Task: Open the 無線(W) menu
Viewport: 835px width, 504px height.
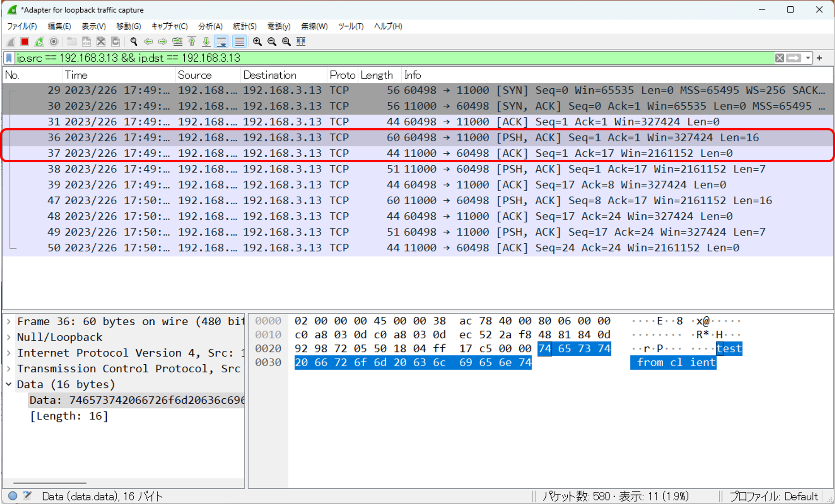Action: [314, 26]
